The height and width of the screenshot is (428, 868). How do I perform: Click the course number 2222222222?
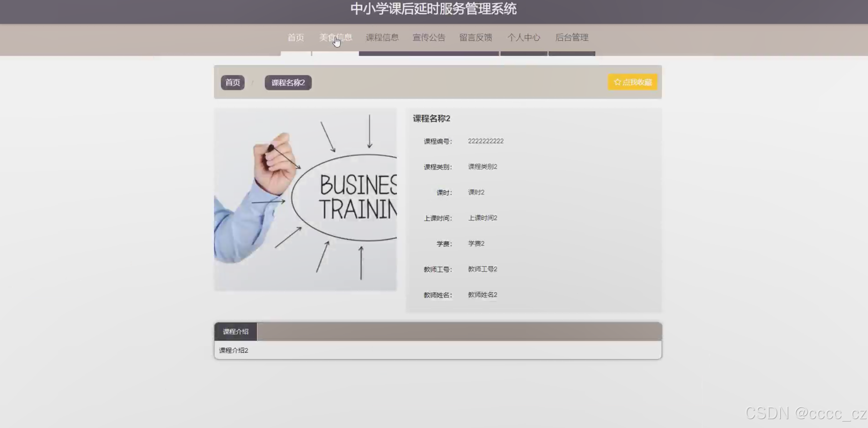tap(485, 141)
